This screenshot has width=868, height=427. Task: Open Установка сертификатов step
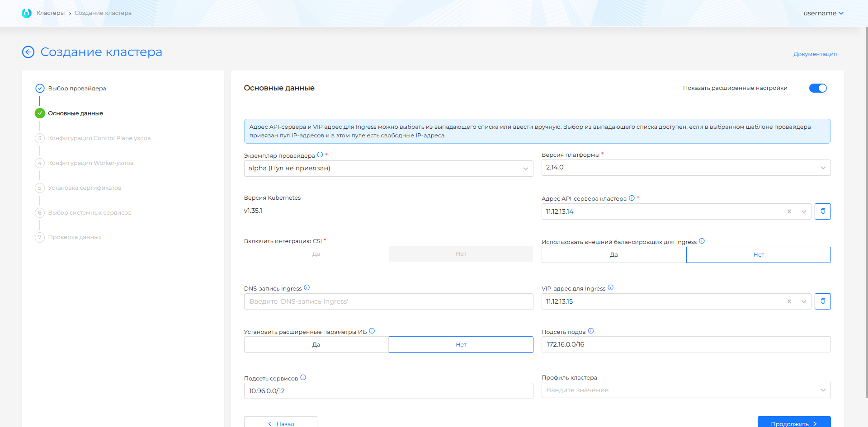(x=85, y=188)
